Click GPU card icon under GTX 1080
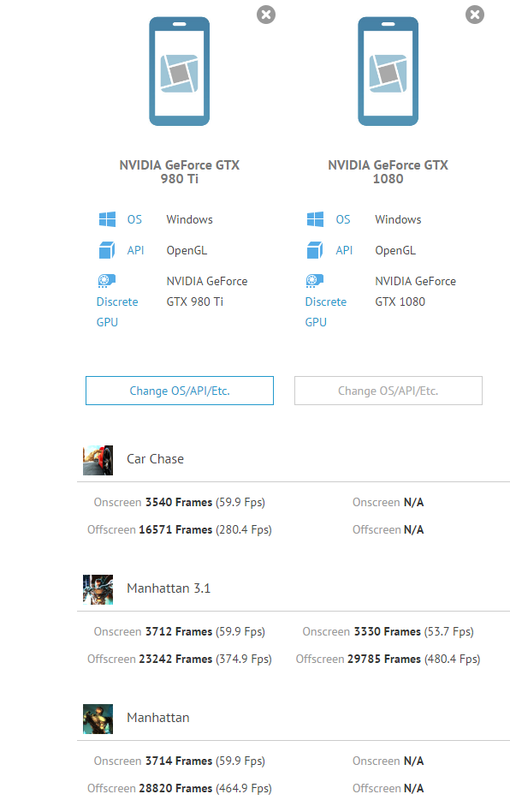This screenshot has width=510, height=812. (315, 281)
